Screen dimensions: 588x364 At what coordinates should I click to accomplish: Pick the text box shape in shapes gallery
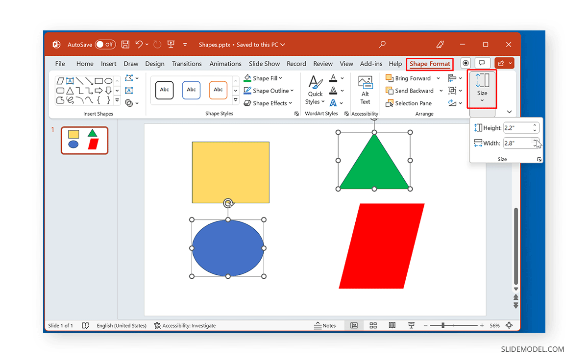tap(70, 81)
